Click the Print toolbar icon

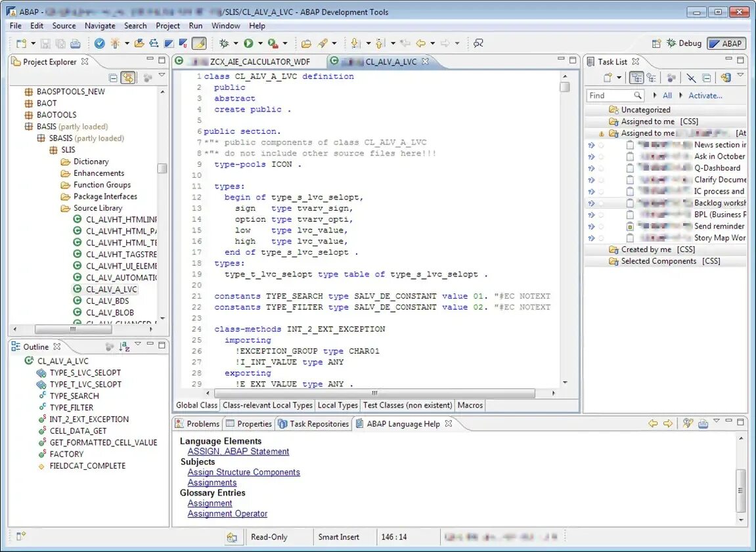76,44
